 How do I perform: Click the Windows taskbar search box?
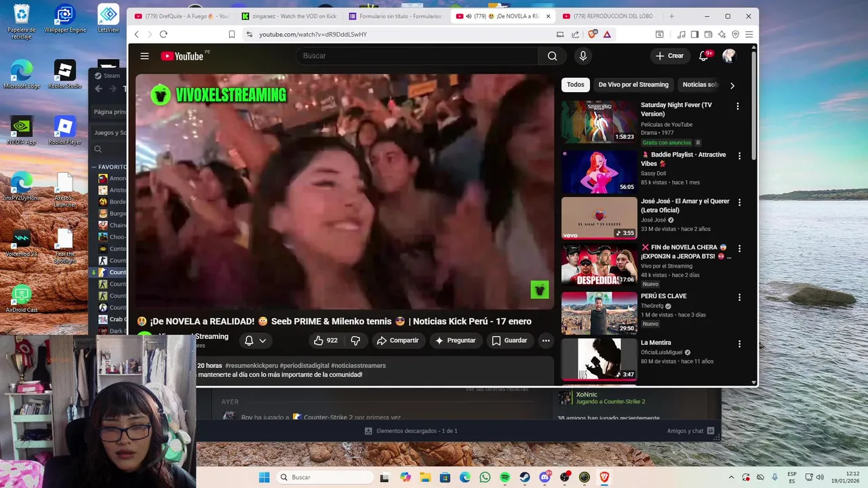(324, 477)
